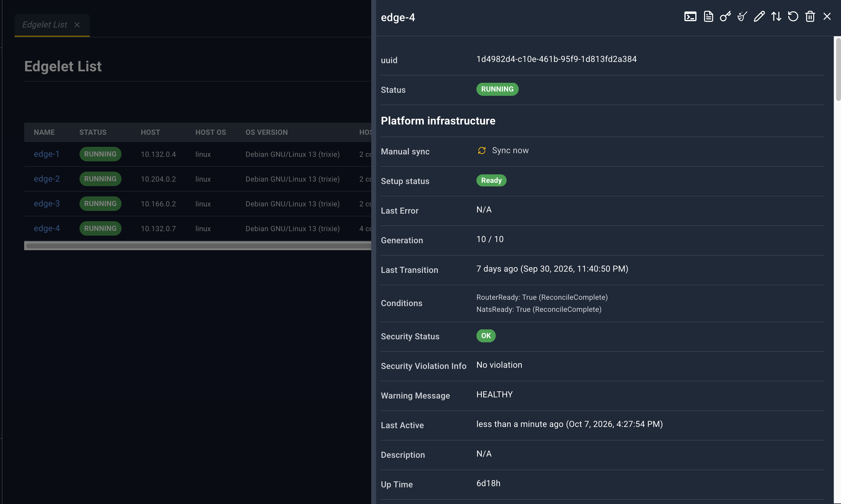Open the document logs icon
Screen dimensions: 841x504
coord(708,17)
